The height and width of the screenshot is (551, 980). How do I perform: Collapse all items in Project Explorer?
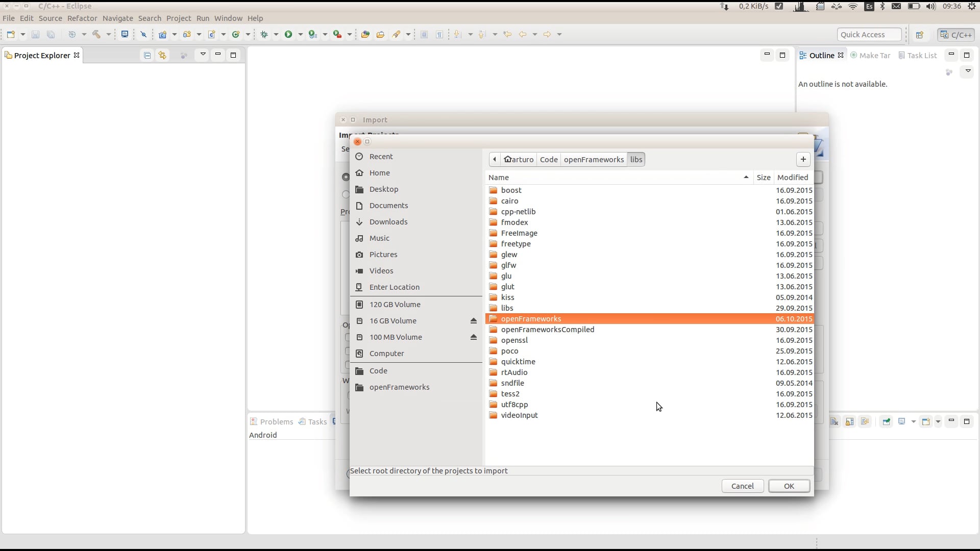pyautogui.click(x=148, y=55)
